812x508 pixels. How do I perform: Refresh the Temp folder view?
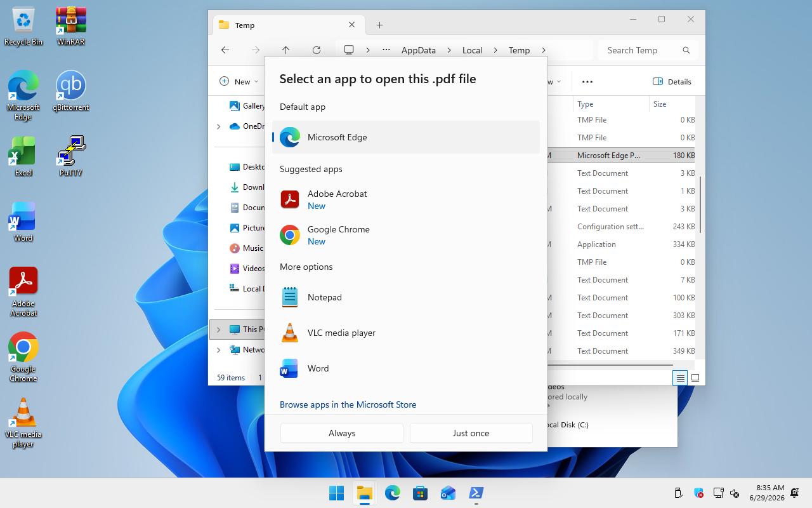317,50
